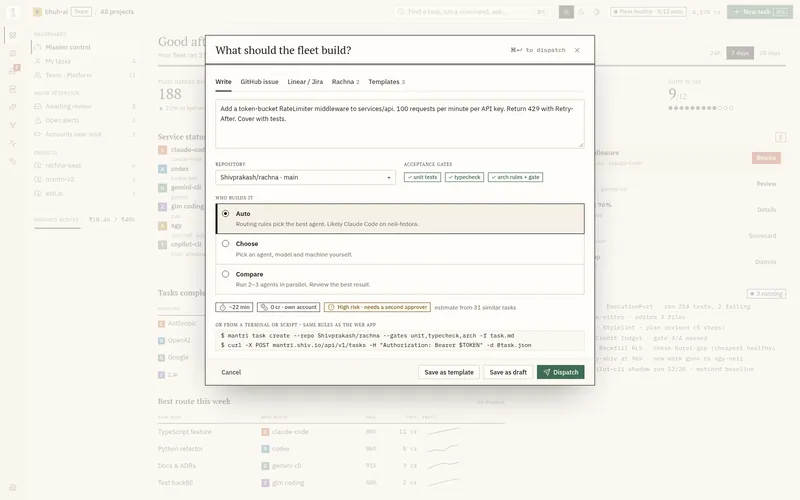The width and height of the screenshot is (800, 500).
Task: Switch to dark theme moon icon
Action: (581, 12)
